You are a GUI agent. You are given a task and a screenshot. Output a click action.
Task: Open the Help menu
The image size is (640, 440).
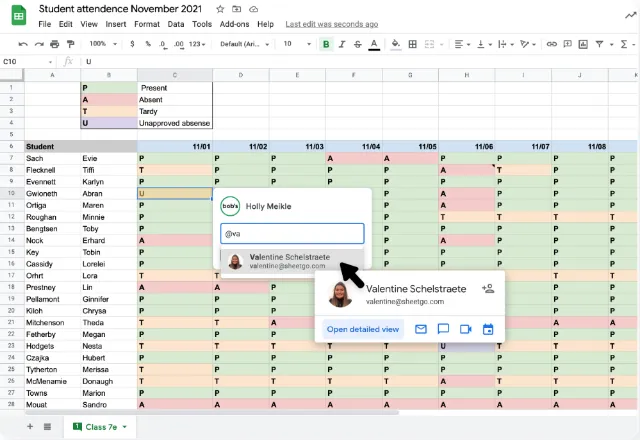click(265, 24)
